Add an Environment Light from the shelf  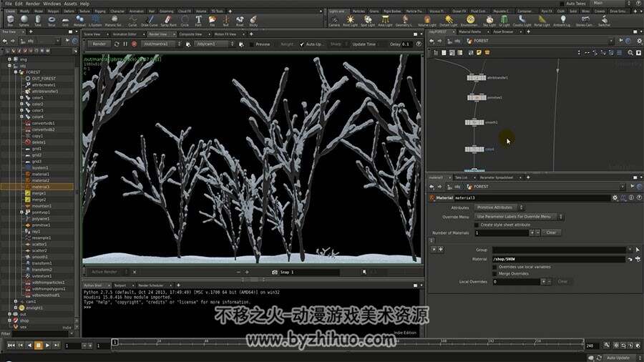point(470,20)
